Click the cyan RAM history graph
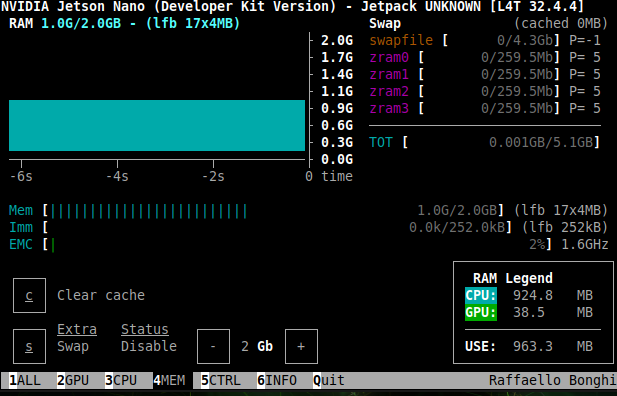 click(157, 126)
